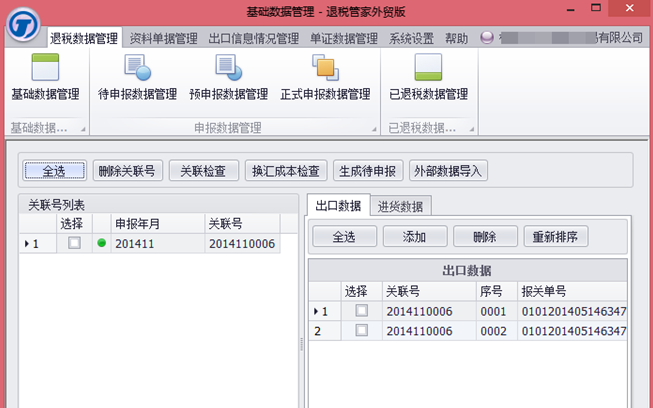Expand the 申报数据管理 group launcher arrow
The height and width of the screenshot is (408, 653).
pos(374,129)
